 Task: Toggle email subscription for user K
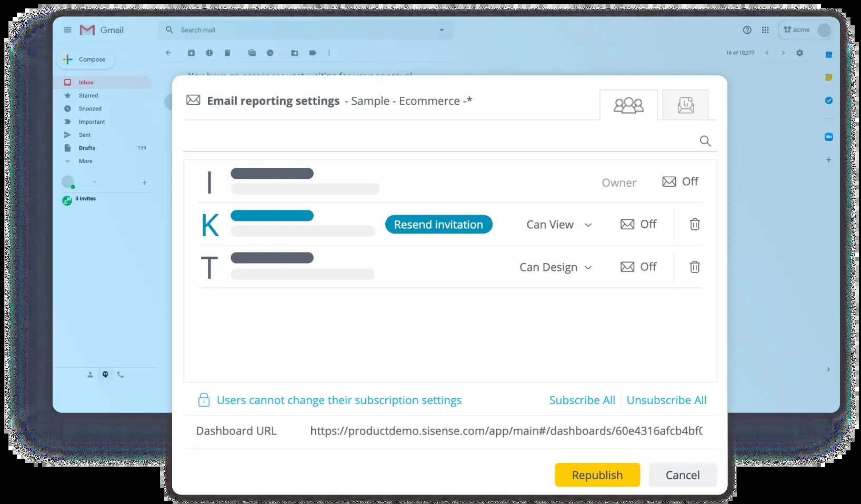(x=638, y=225)
